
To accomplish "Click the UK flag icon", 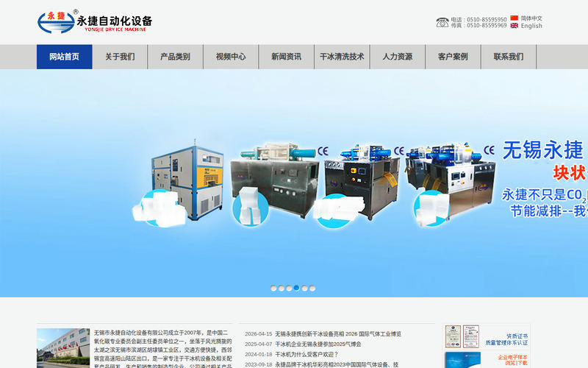I will pyautogui.click(x=514, y=26).
